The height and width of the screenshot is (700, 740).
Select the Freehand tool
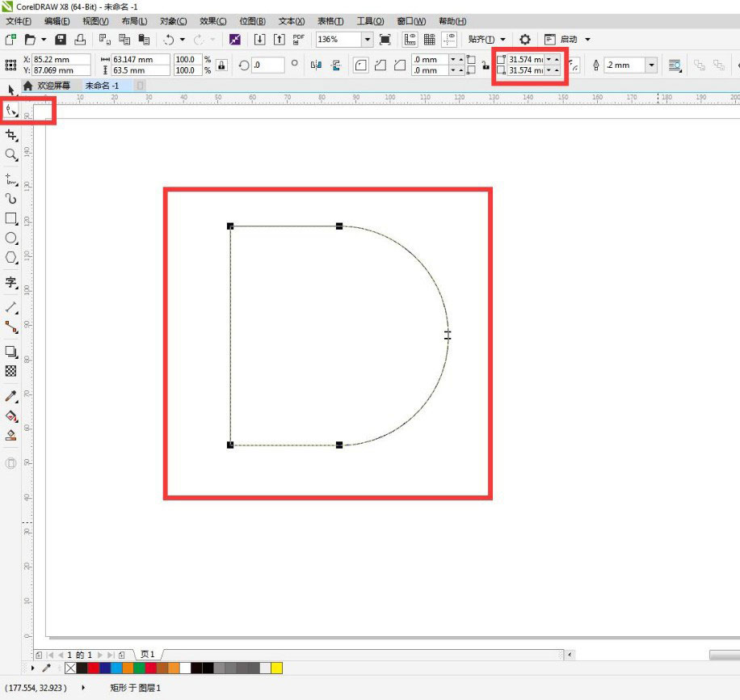tap(11, 179)
